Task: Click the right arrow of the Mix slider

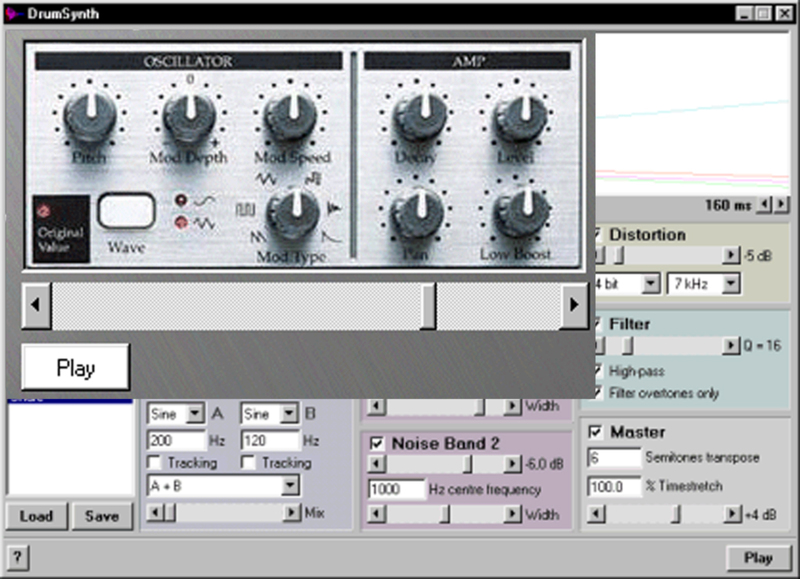Action: click(292, 512)
